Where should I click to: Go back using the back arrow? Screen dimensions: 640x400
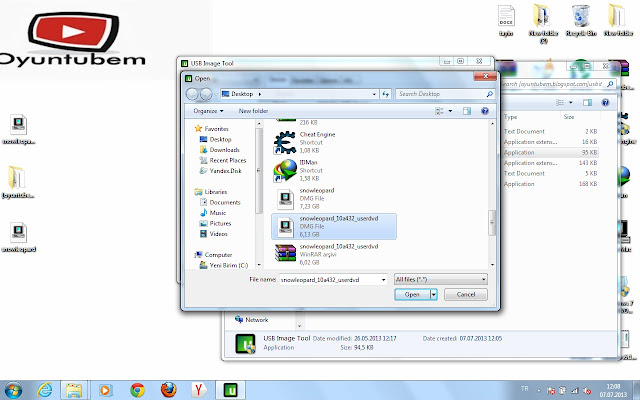[192, 94]
